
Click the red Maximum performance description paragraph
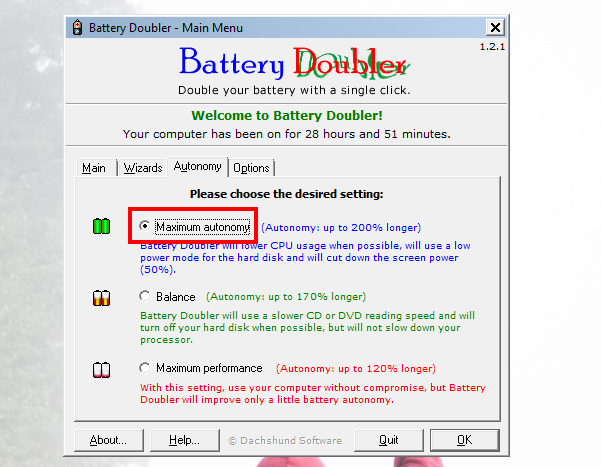click(313, 393)
